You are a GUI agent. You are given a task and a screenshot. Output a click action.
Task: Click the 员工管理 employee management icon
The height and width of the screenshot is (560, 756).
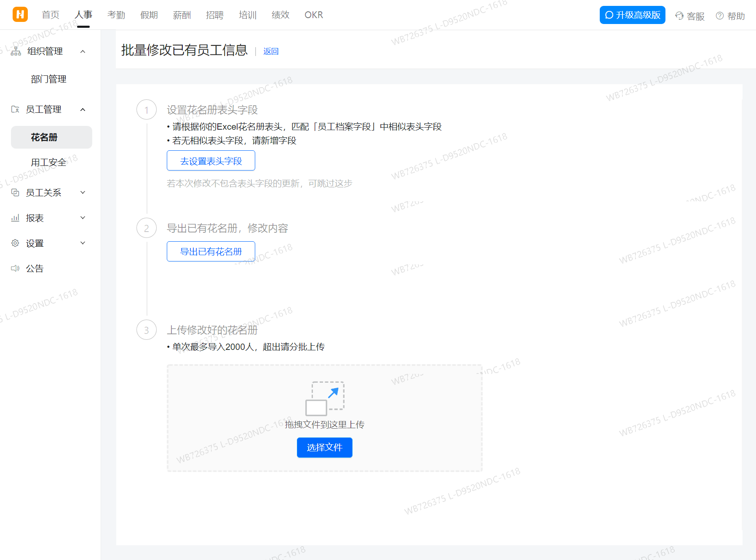point(16,109)
